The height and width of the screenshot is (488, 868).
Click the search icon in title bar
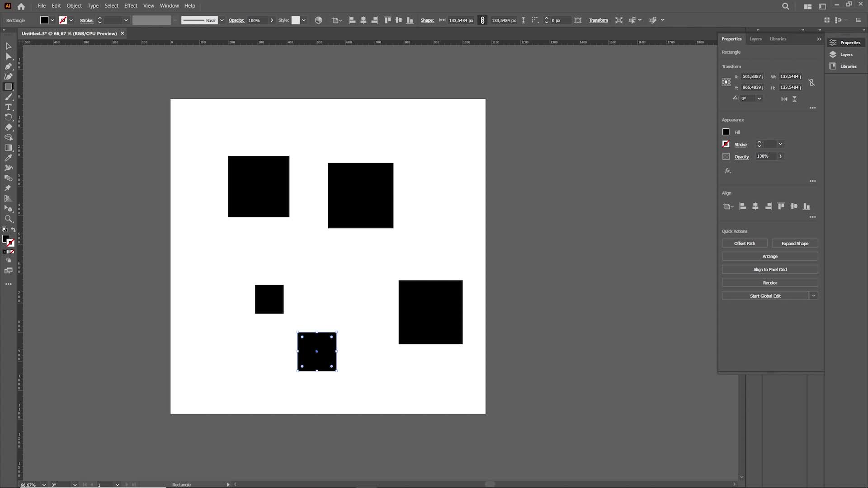click(786, 6)
